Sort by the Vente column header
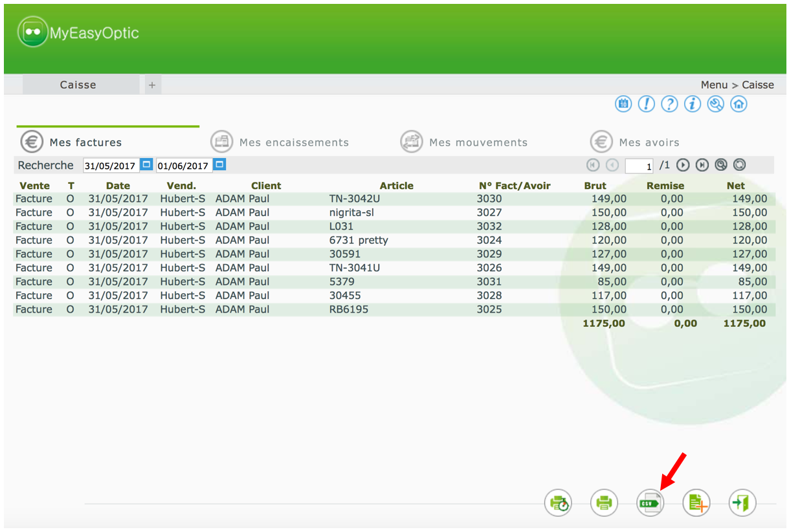The image size is (789, 532). click(x=34, y=186)
